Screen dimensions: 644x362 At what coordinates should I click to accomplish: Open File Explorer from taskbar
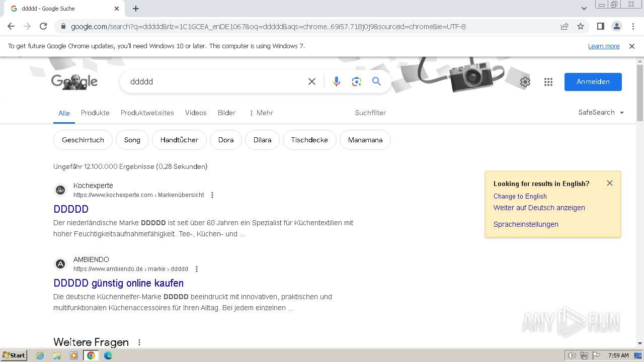tap(57, 355)
